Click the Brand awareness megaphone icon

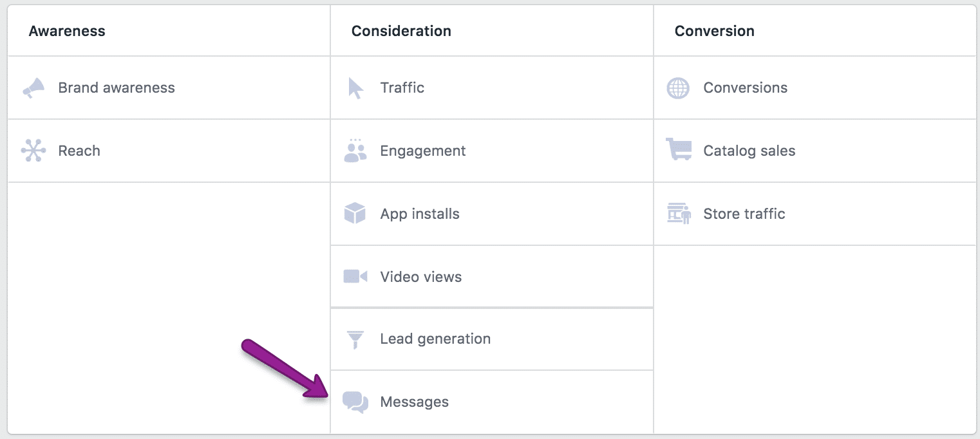[x=33, y=88]
